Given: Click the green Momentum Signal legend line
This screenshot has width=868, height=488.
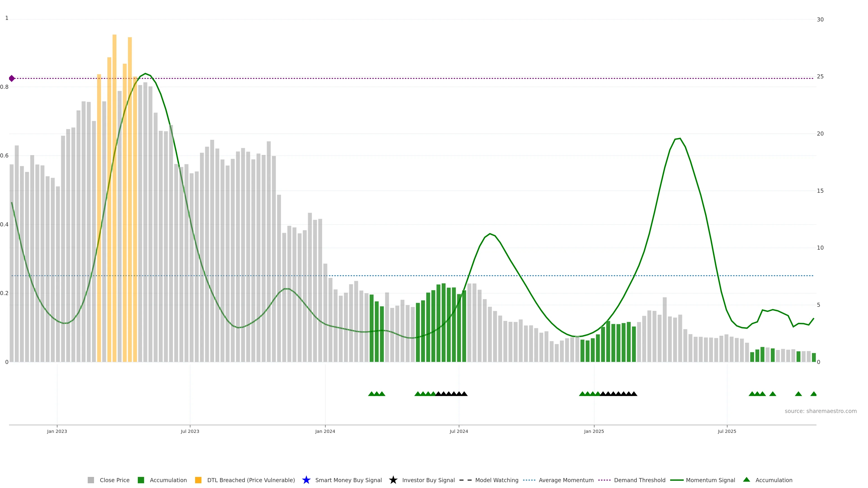Looking at the screenshot, I should tap(677, 480).
